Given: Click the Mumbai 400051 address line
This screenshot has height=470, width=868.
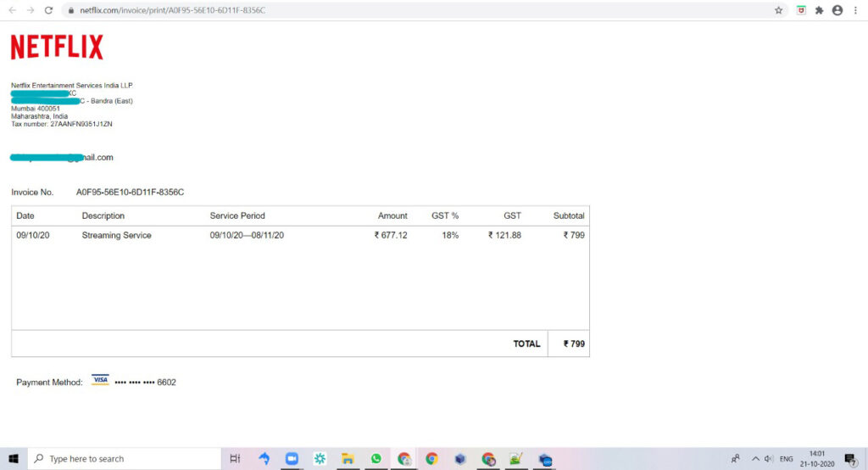Looking at the screenshot, I should point(36,109).
